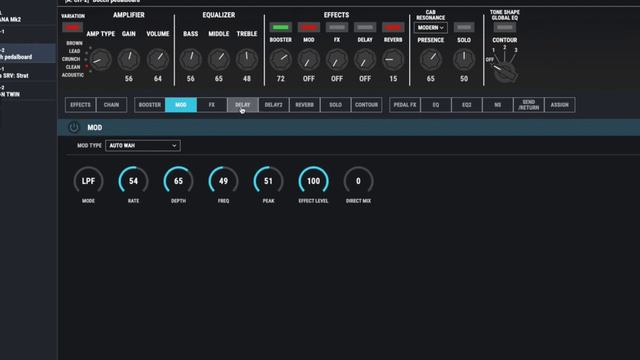Click the Amp Type selector knob
The height and width of the screenshot is (360, 640).
click(100, 60)
